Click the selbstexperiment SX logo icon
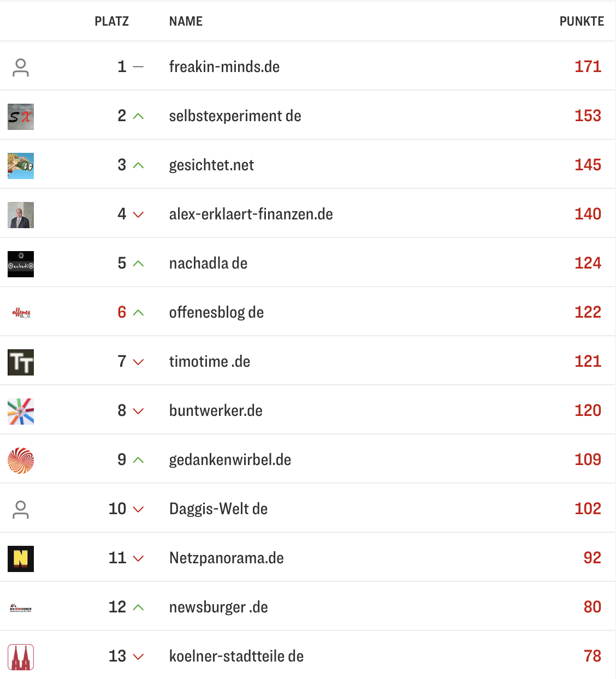The width and height of the screenshot is (616, 679). (21, 117)
